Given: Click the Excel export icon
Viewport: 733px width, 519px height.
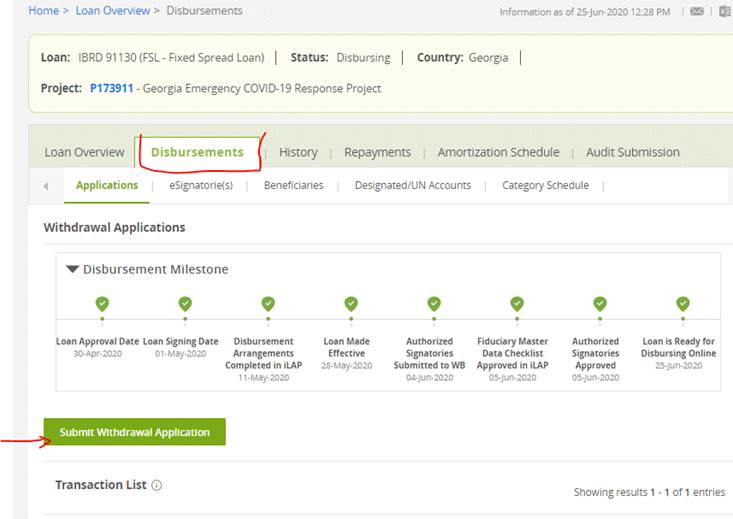Looking at the screenshot, I should [724, 12].
